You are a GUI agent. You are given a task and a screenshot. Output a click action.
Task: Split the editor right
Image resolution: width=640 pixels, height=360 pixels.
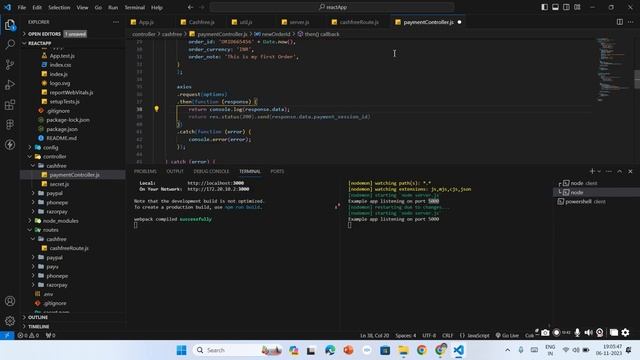pyautogui.click(x=620, y=22)
